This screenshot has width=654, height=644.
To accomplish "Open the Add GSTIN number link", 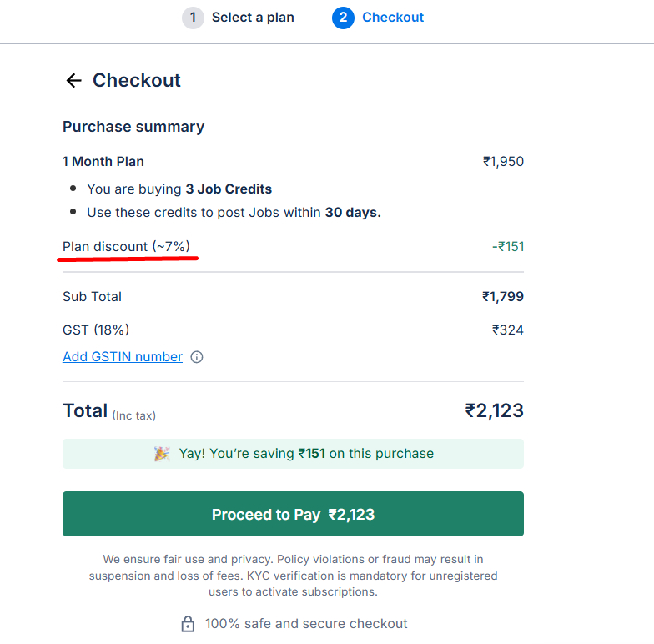I will pos(123,357).
